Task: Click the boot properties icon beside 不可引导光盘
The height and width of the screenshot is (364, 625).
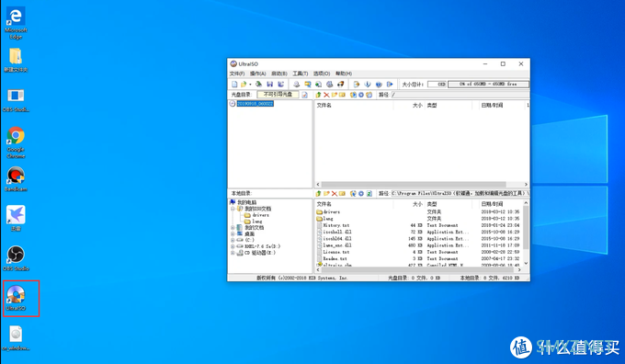Action: [304, 95]
